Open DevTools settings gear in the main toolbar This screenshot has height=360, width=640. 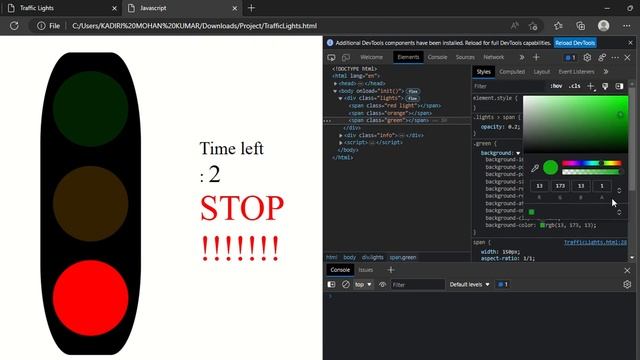(x=587, y=58)
